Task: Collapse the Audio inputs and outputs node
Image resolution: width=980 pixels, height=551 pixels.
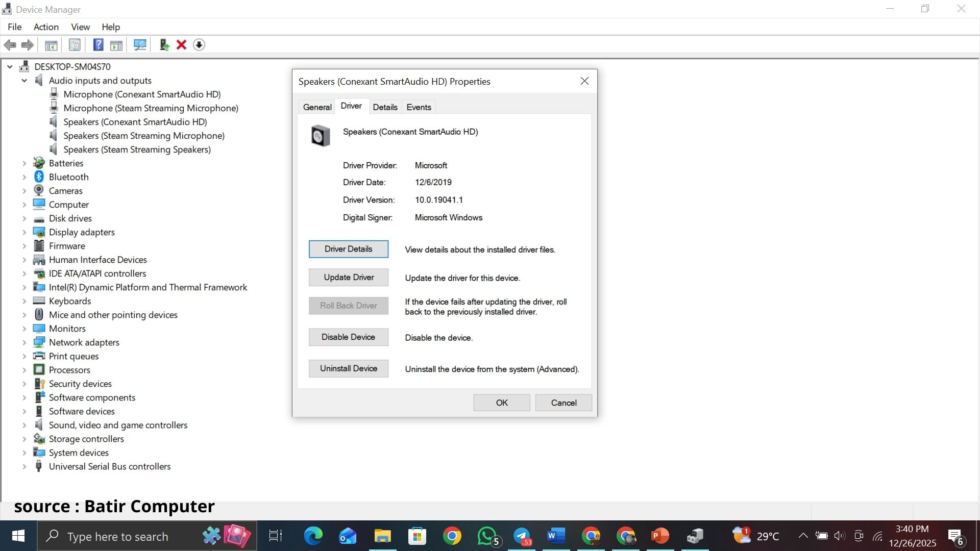Action: pos(24,81)
